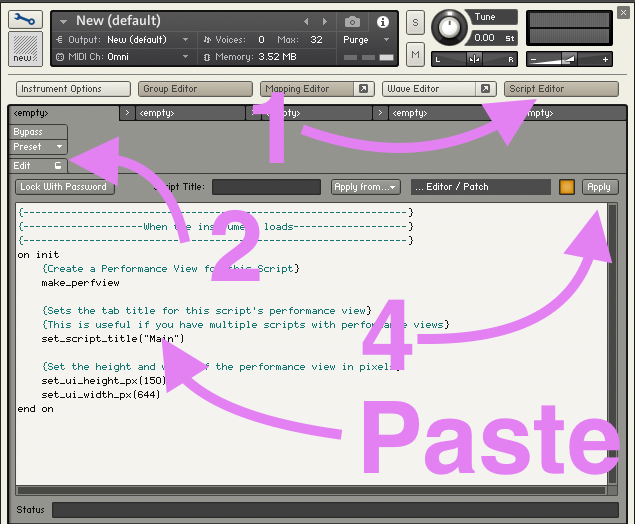This screenshot has width=635, height=524.
Task: Click the next instrument arrow
Action: [324, 21]
